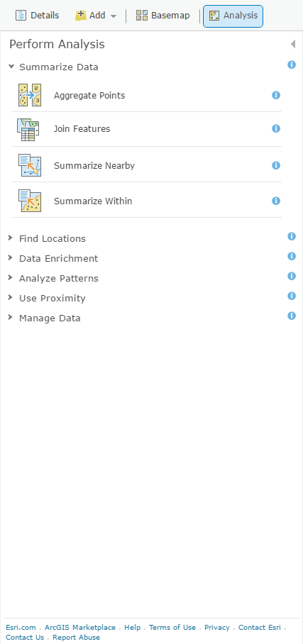Collapse the Perform Analysis panel arrow
The width and height of the screenshot is (303, 644).
tap(293, 44)
